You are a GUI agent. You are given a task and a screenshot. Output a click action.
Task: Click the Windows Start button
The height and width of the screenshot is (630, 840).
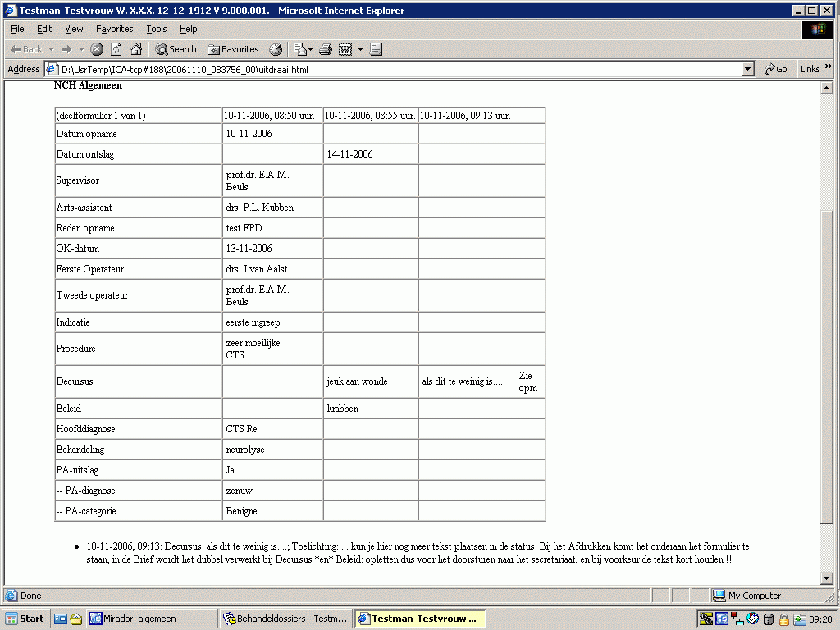coord(25,619)
